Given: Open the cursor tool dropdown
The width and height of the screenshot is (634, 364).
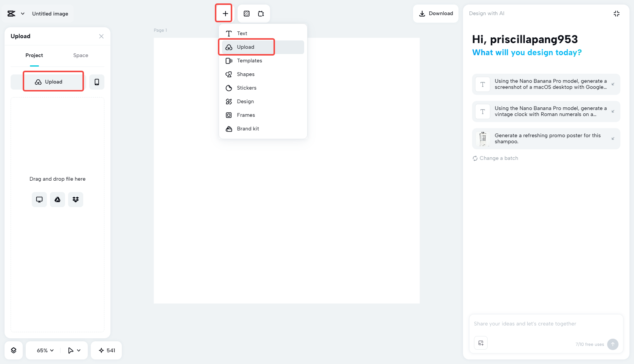Looking at the screenshot, I should pos(74,350).
